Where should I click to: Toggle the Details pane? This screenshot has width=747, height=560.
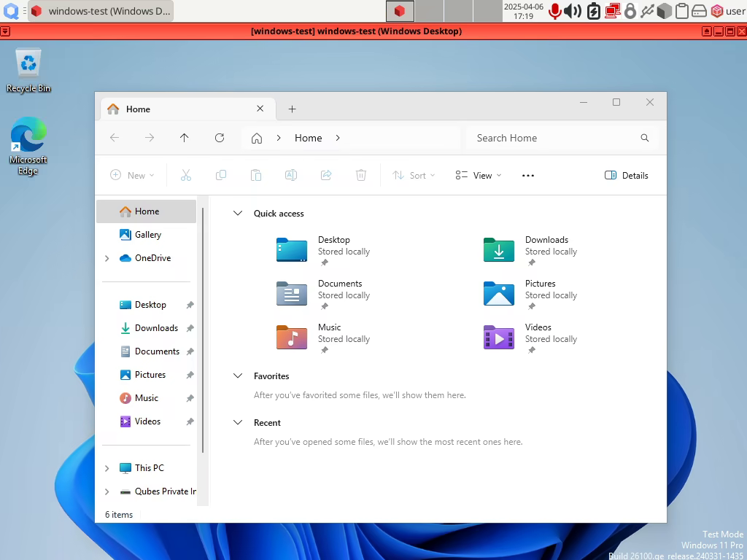[625, 175]
